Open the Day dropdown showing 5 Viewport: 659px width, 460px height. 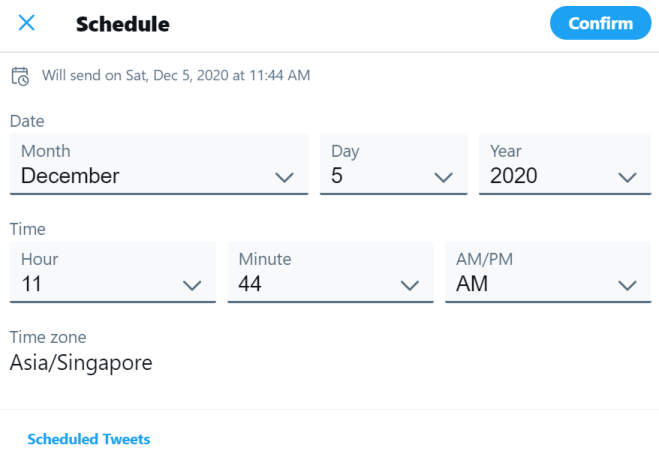coord(393,164)
